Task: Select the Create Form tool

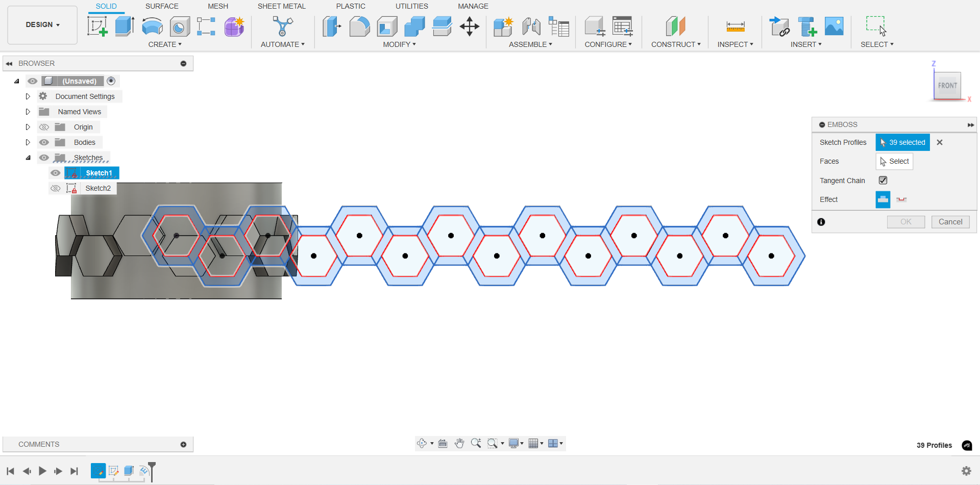Action: coord(234,26)
